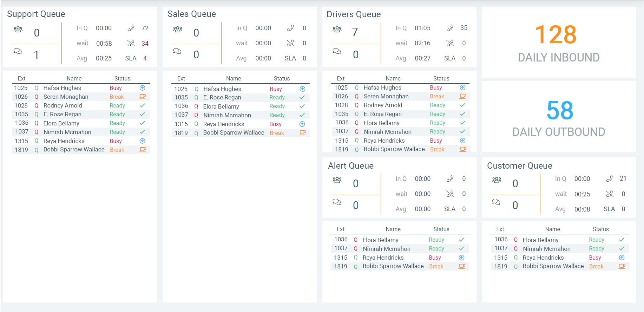Click the Busy arrow icon for Hafsa Hughes in Support

pos(142,88)
